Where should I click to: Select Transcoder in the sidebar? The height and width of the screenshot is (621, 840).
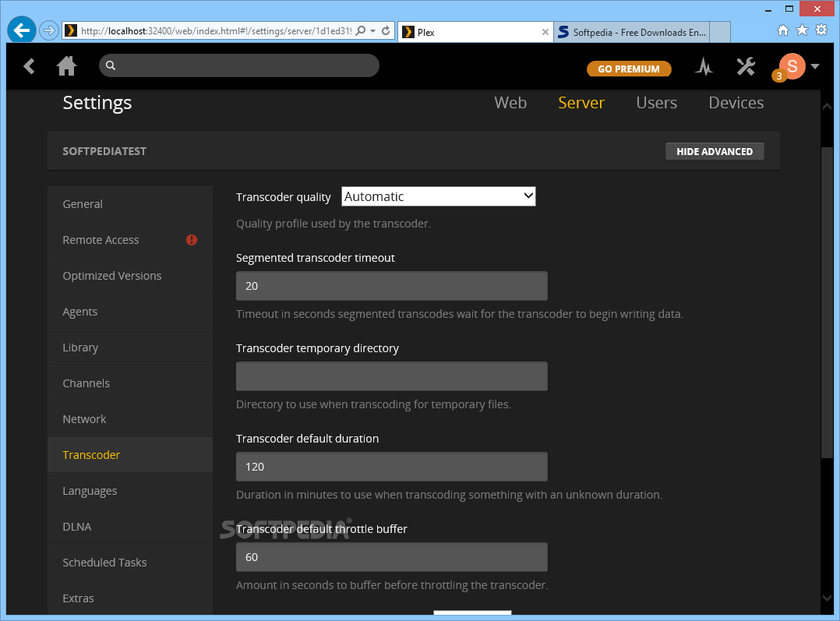click(x=130, y=455)
